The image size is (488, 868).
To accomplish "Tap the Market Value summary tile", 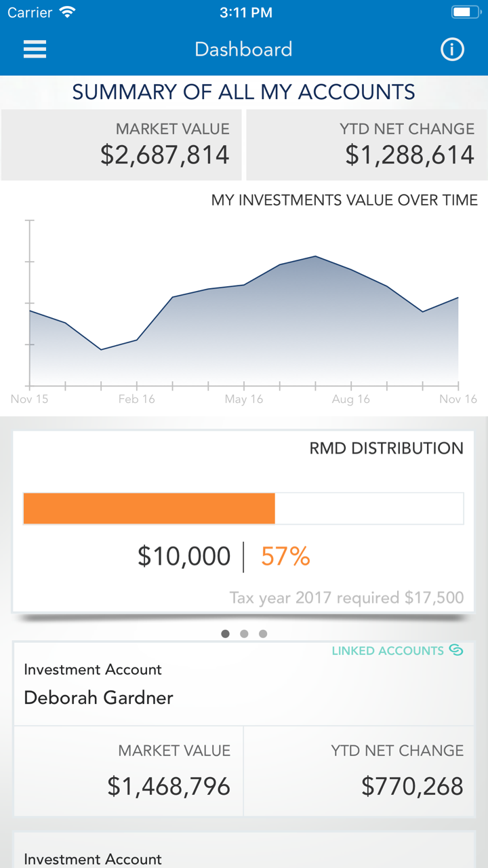I will pos(122,145).
